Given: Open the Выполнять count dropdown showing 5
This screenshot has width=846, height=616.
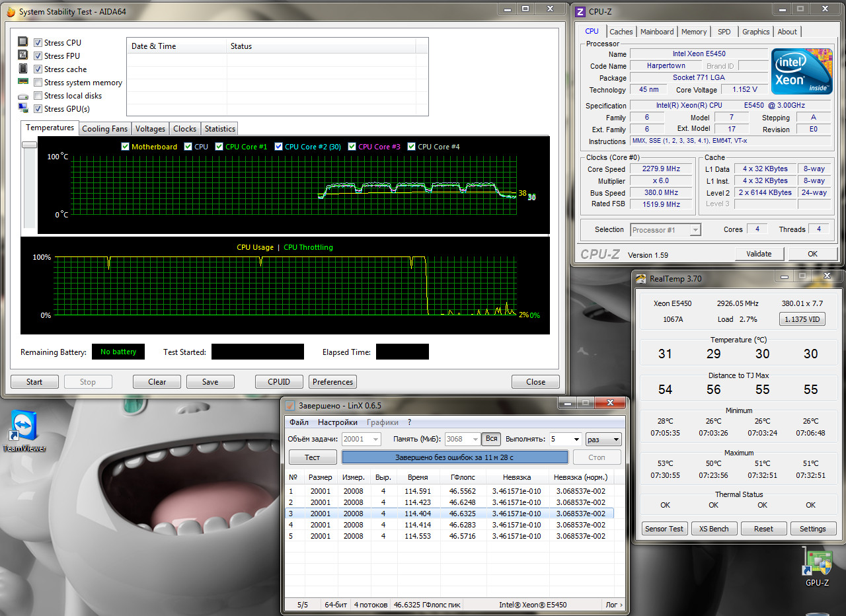Looking at the screenshot, I should click(565, 439).
